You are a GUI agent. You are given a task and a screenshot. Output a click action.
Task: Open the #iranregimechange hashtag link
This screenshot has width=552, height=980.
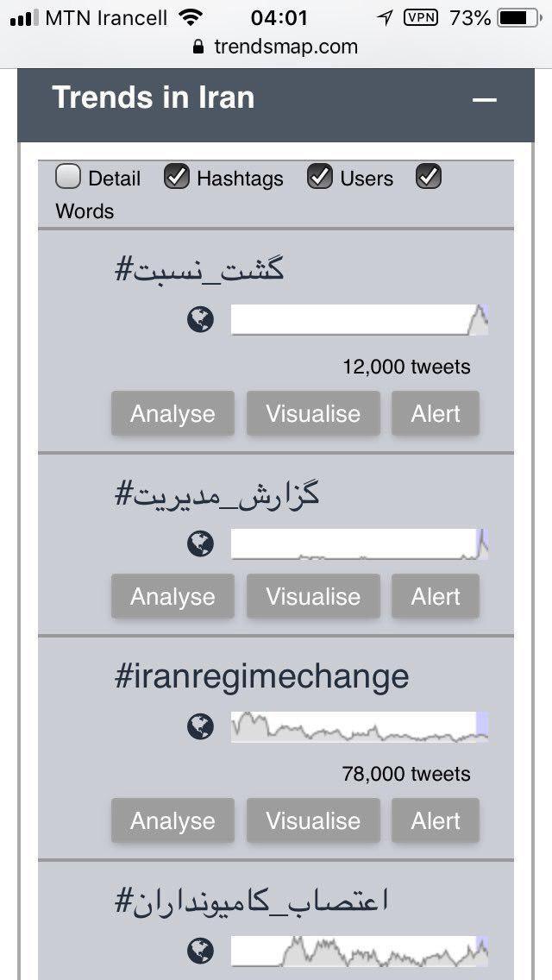pos(261,677)
